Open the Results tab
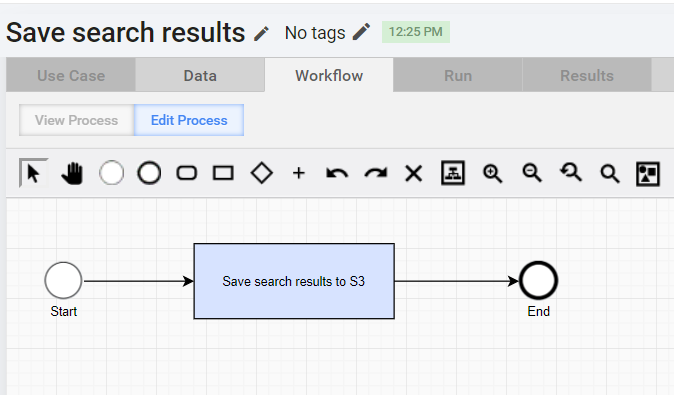The image size is (674, 395). [x=587, y=75]
